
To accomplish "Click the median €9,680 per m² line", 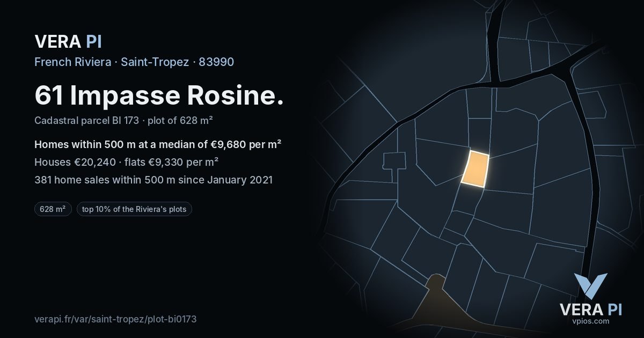I will (158, 145).
